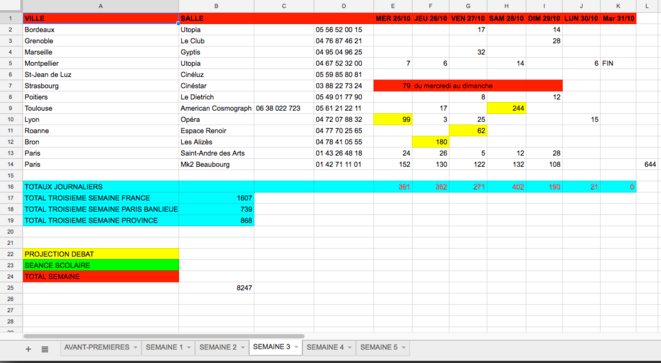Open SEMAINE 5 tab dropdown arrow

(x=403, y=347)
